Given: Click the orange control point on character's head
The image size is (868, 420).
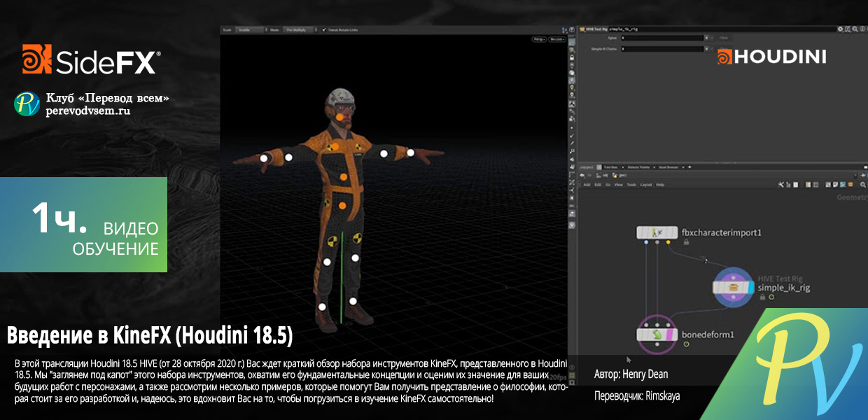Looking at the screenshot, I should coord(338,118).
